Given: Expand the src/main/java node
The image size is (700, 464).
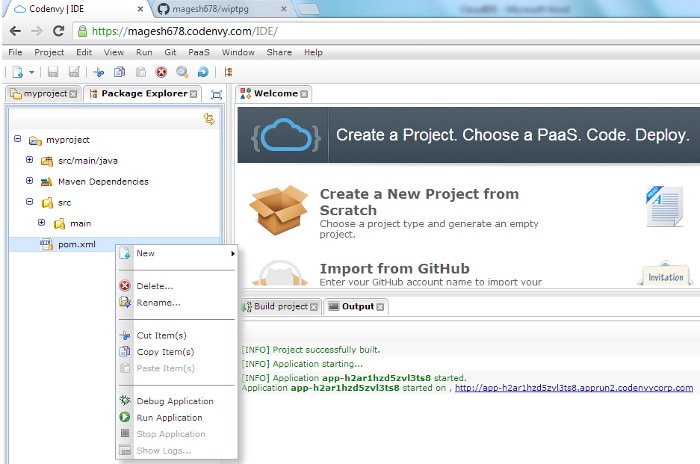Looking at the screenshot, I should click(29, 160).
